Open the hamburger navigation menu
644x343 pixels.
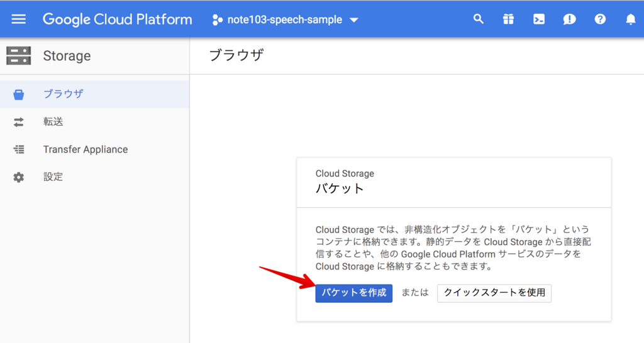tap(18, 19)
